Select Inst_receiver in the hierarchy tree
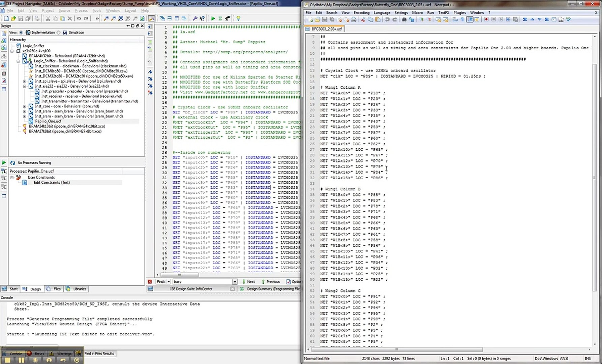 82,96
